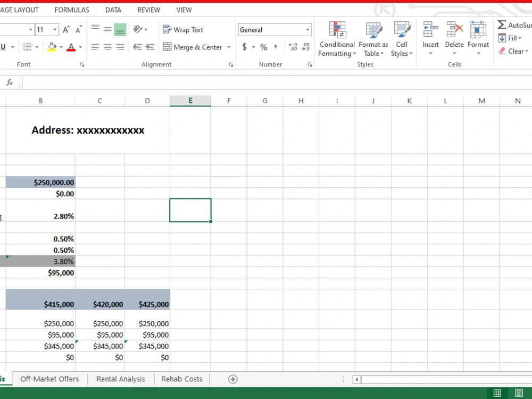Click the horizontal scrollbar left arrow
The width and height of the screenshot is (532, 399).
356,379
